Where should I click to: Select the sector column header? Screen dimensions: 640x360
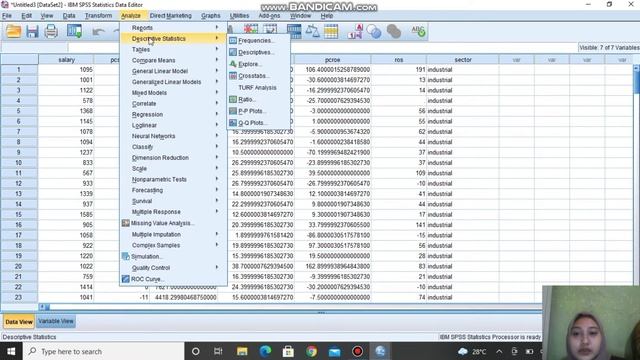click(x=463, y=60)
